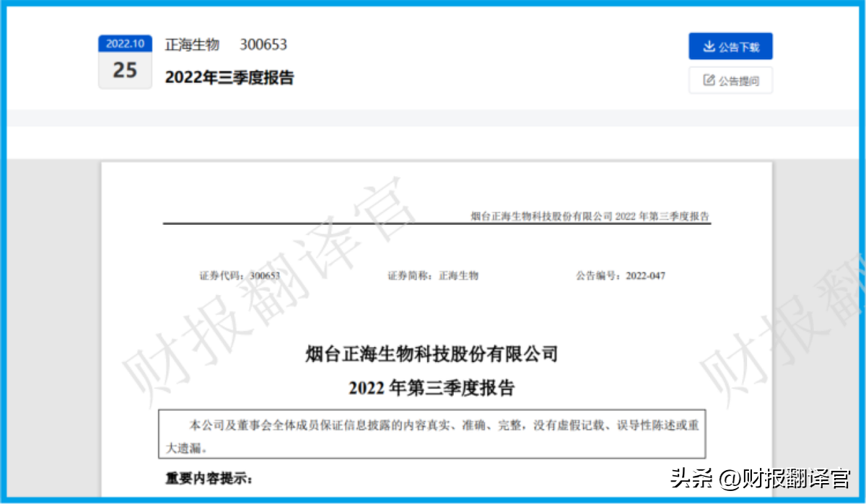
Task: Select the "公告编号：2022-047" text
Action: point(621,275)
